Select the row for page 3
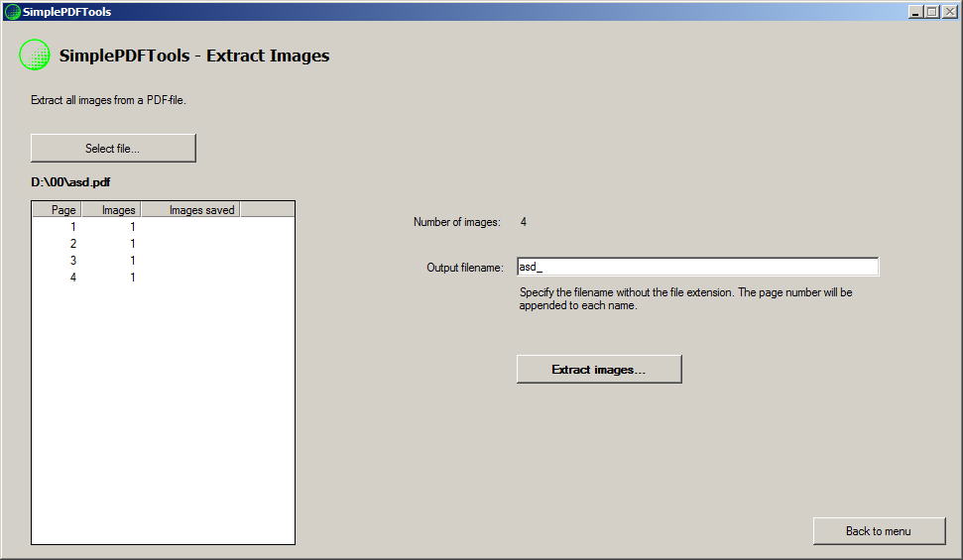963x560 pixels. [163, 261]
